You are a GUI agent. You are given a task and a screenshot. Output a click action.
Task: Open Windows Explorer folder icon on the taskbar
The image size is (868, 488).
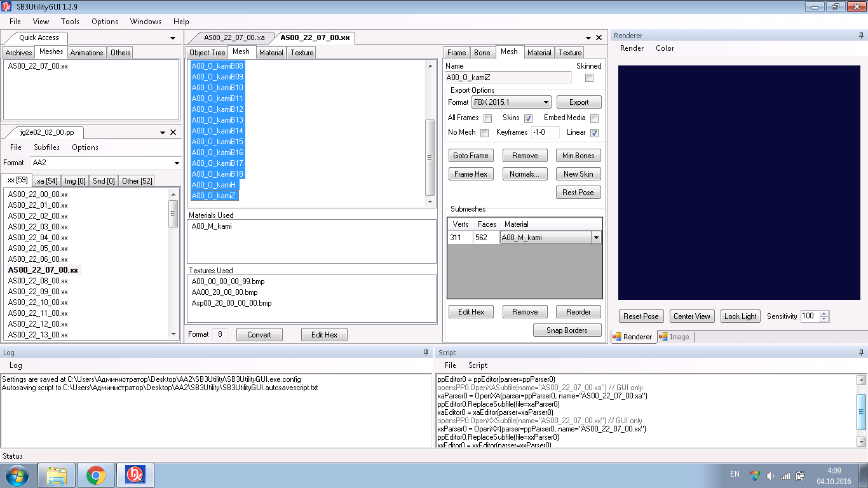(x=57, y=475)
